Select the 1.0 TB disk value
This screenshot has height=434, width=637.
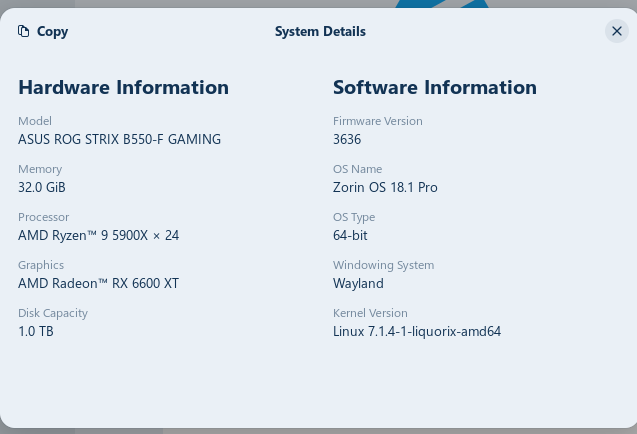[36, 331]
